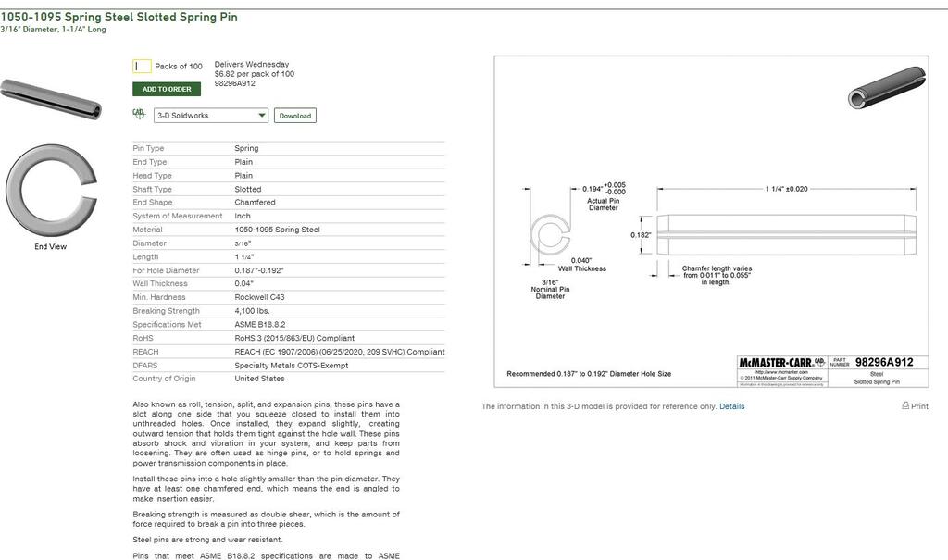Open the Details link under the drawing
This screenshot has height=560, width=948.
731,406
